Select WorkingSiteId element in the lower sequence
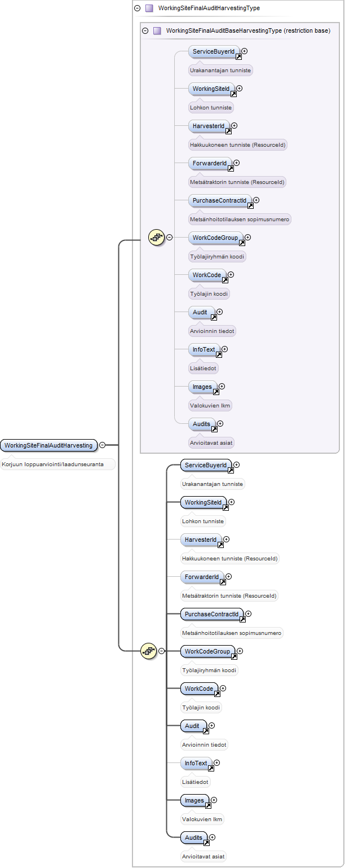345x868 pixels. click(204, 502)
